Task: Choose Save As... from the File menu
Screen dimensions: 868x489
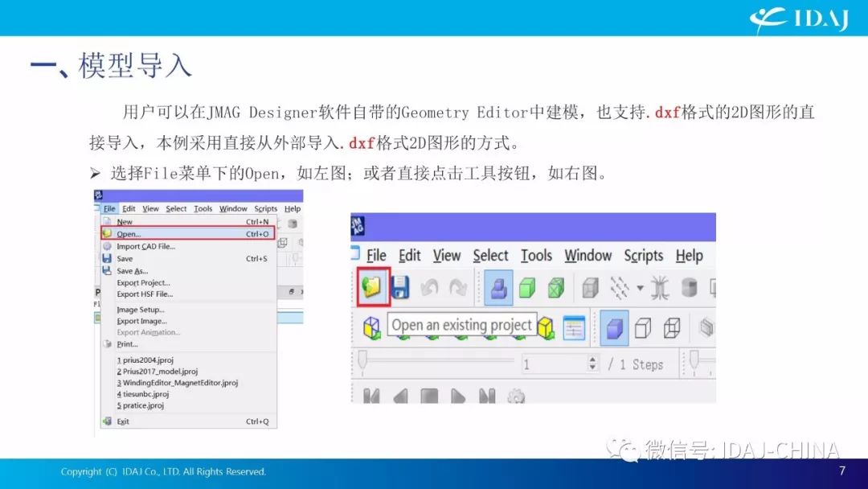Action: point(188,271)
